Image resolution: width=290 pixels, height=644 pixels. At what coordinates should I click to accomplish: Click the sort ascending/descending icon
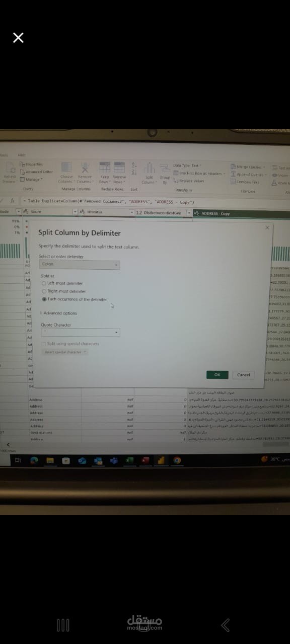tap(134, 169)
